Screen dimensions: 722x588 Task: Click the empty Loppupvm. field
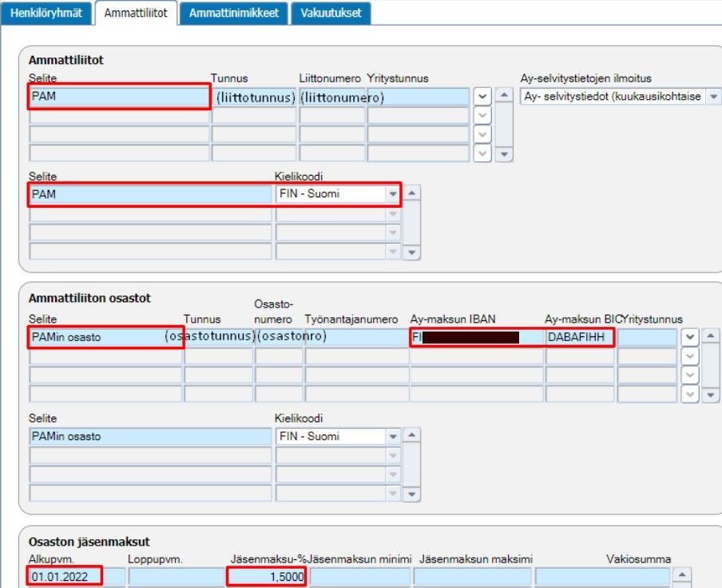tap(177, 577)
